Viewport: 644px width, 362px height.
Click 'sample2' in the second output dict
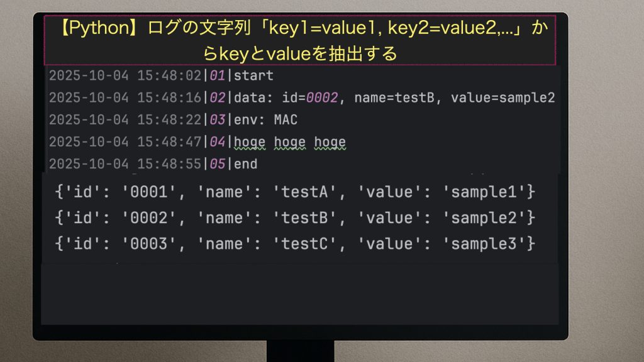[x=487, y=217]
